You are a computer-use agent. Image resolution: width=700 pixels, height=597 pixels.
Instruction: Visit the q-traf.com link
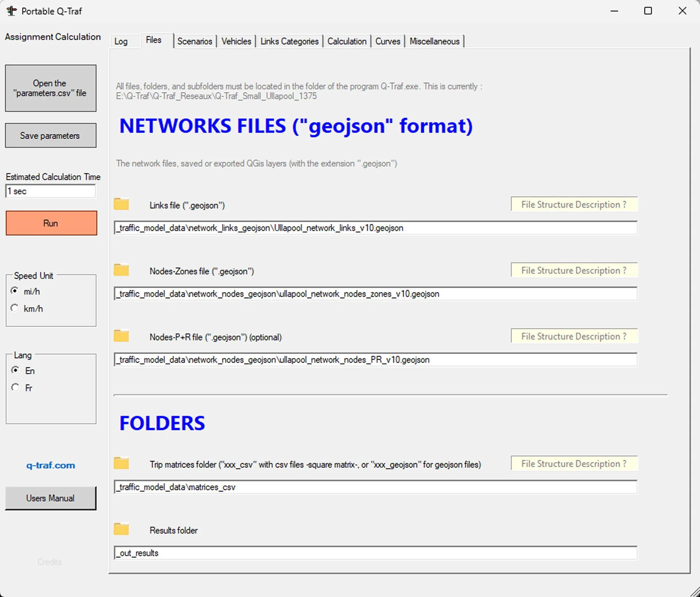pos(50,465)
